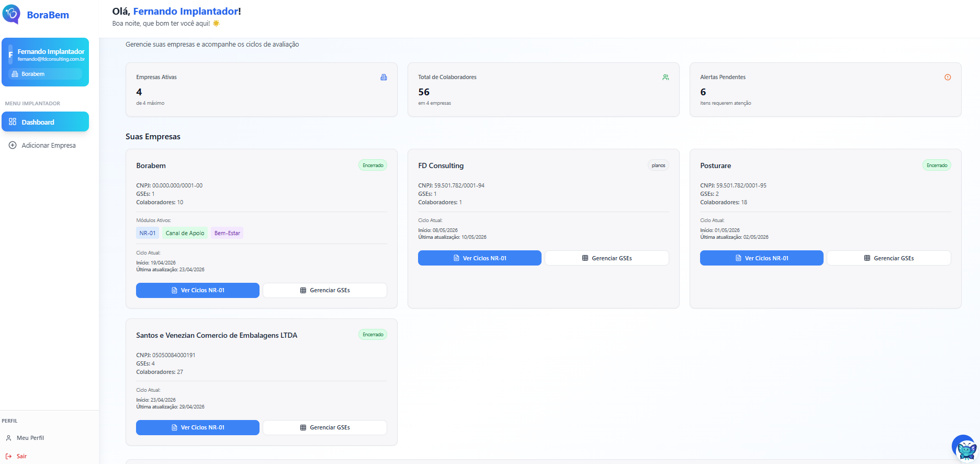Click the Encerrado badge on Santos e Venezian card

coord(373,335)
